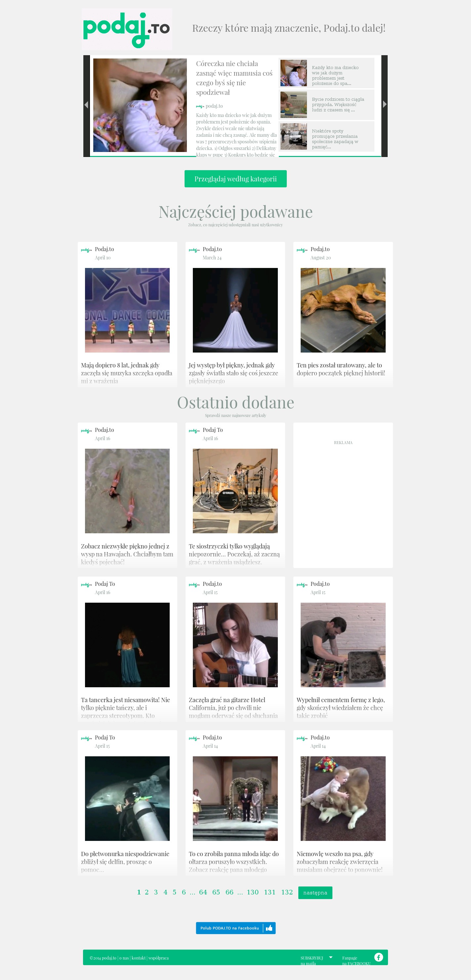This screenshot has height=980, width=471.
Task: Click Podaj.to avatar icon on August 20 post
Action: [x=302, y=250]
